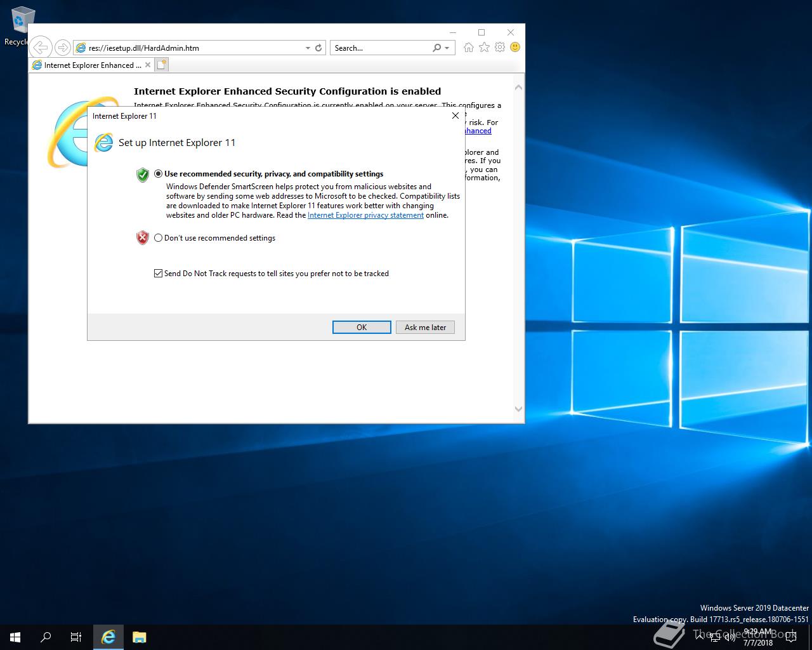Click the Set up Internet Explorer 11 heading
The image size is (812, 650).
(177, 143)
